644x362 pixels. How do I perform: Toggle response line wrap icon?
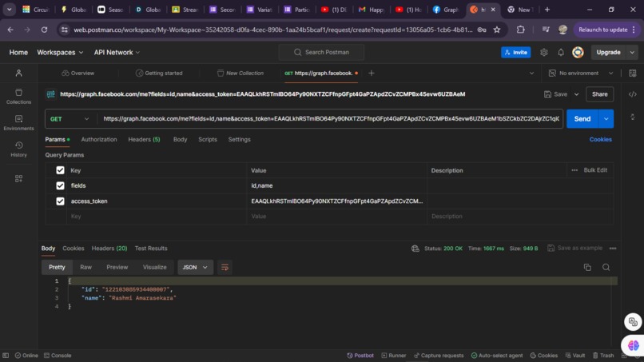225,267
